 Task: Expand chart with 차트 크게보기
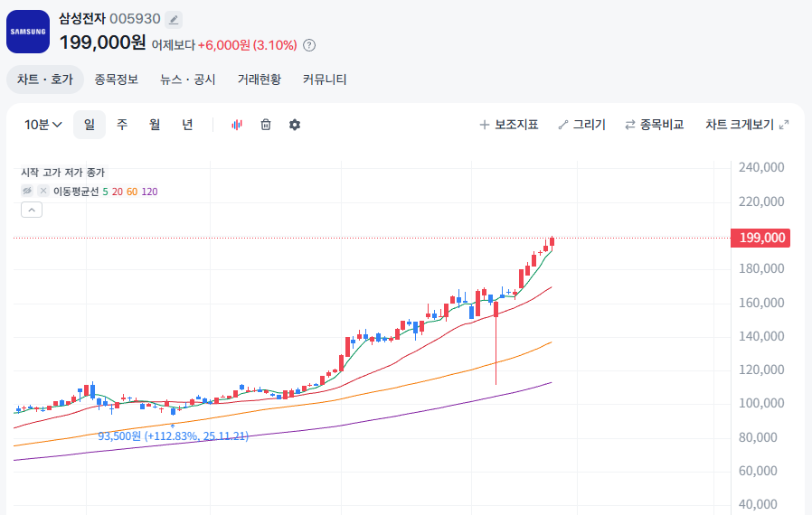(x=747, y=125)
